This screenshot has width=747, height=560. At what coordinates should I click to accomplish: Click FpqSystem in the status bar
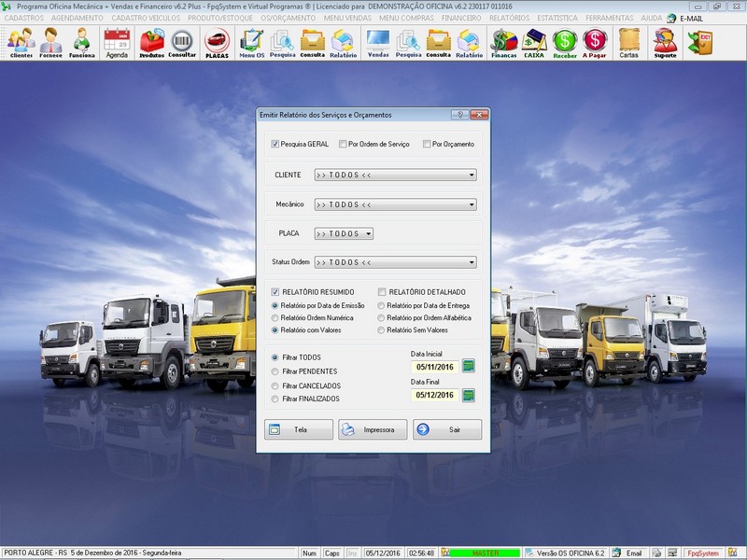pyautogui.click(x=703, y=553)
